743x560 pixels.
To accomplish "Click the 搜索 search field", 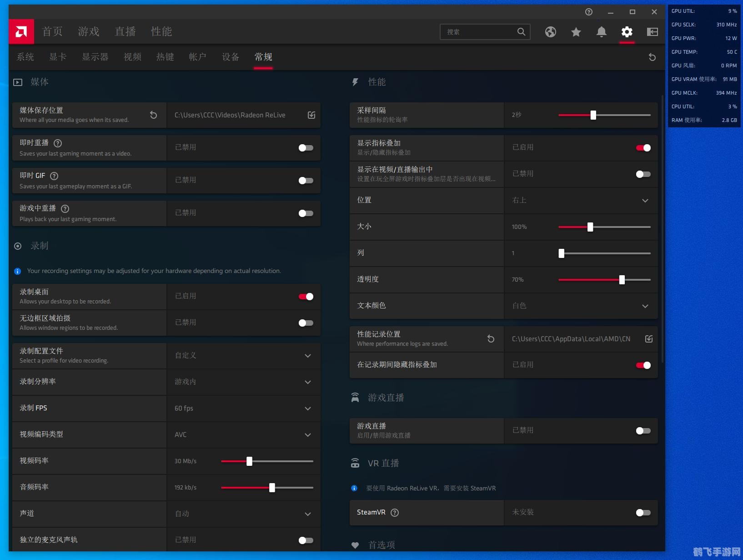I will pyautogui.click(x=480, y=32).
